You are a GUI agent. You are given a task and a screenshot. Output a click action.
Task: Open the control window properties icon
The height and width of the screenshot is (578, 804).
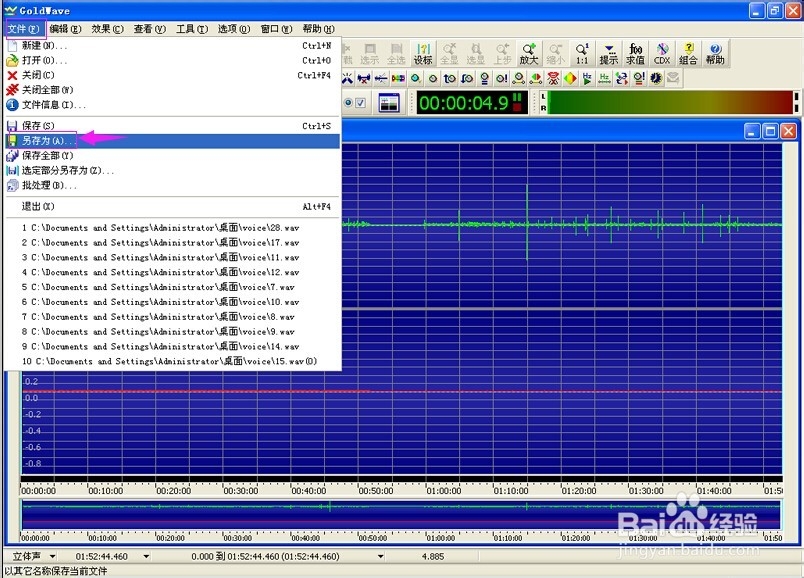click(x=389, y=103)
